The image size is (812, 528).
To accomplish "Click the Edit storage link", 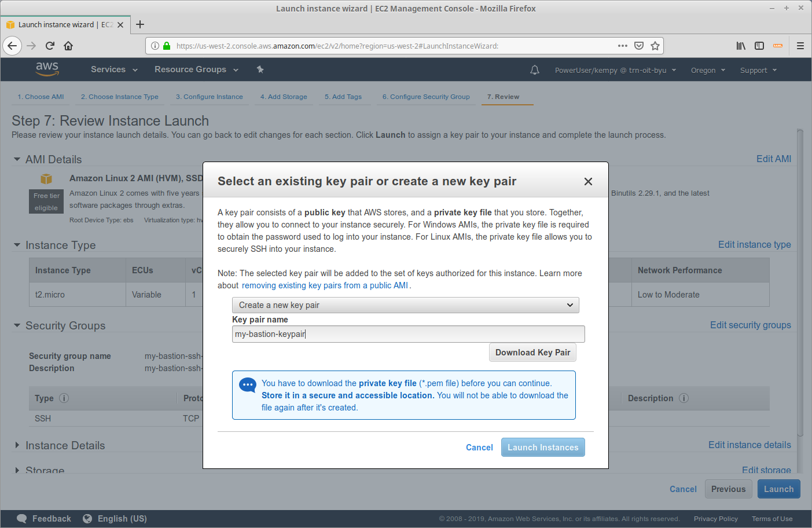I will tap(766, 470).
